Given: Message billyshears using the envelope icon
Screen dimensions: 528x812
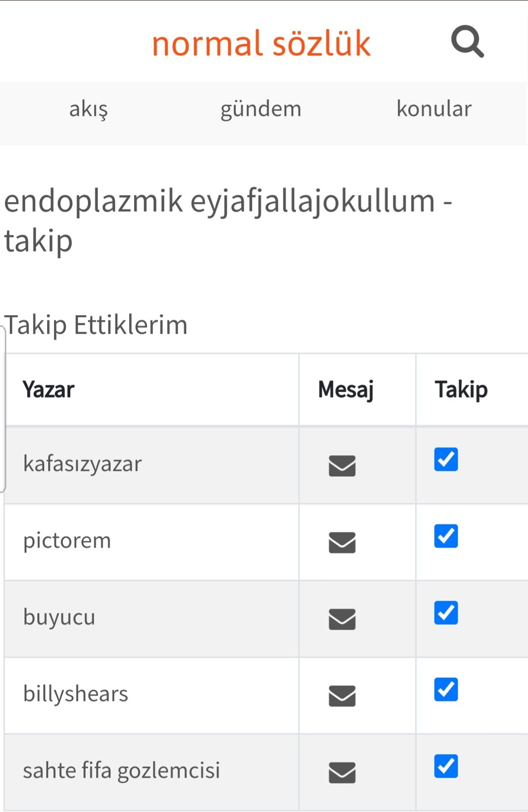Looking at the screenshot, I should (342, 696).
